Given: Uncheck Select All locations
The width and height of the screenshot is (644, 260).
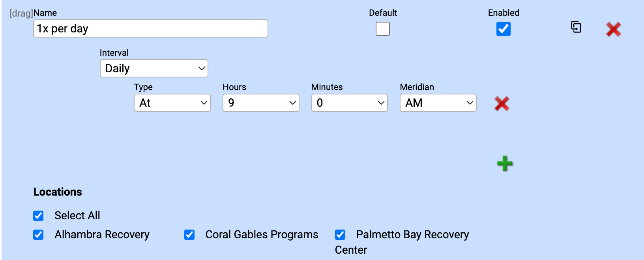Looking at the screenshot, I should pos(38,216).
